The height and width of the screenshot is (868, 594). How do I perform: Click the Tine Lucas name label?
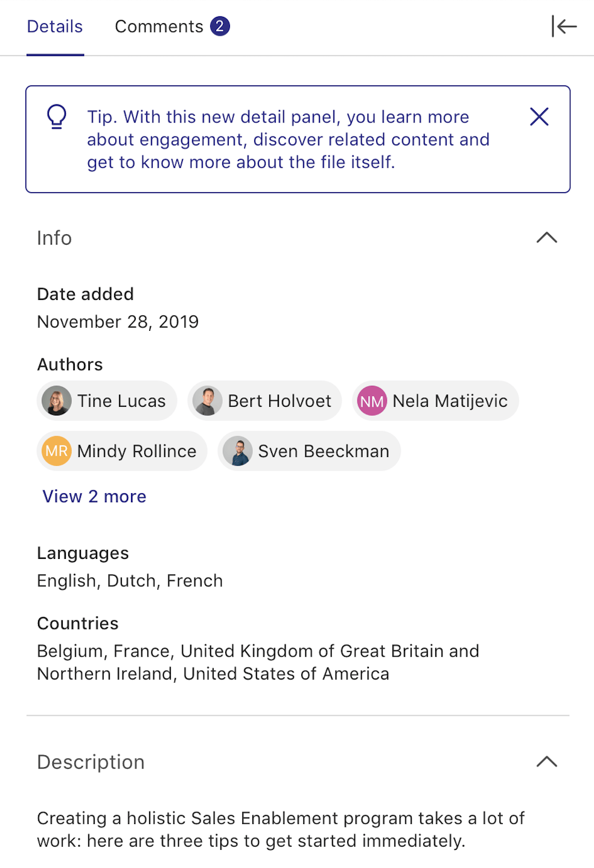point(121,401)
